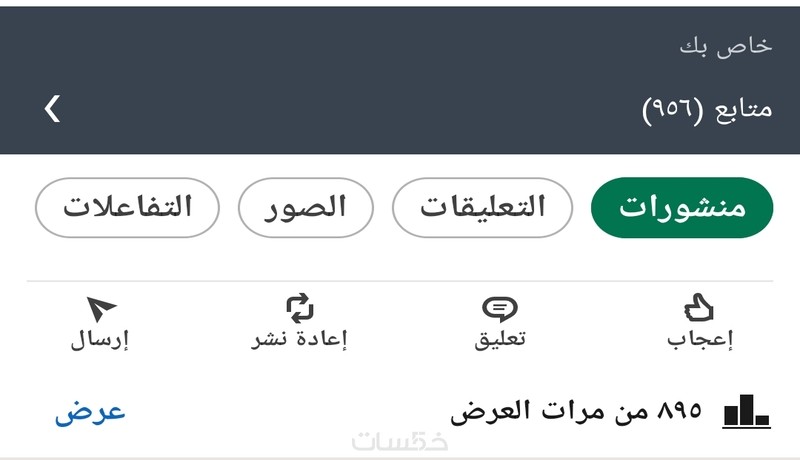The image size is (800, 460).
Task: Tap the Repost arrows icon
Action: (x=299, y=308)
